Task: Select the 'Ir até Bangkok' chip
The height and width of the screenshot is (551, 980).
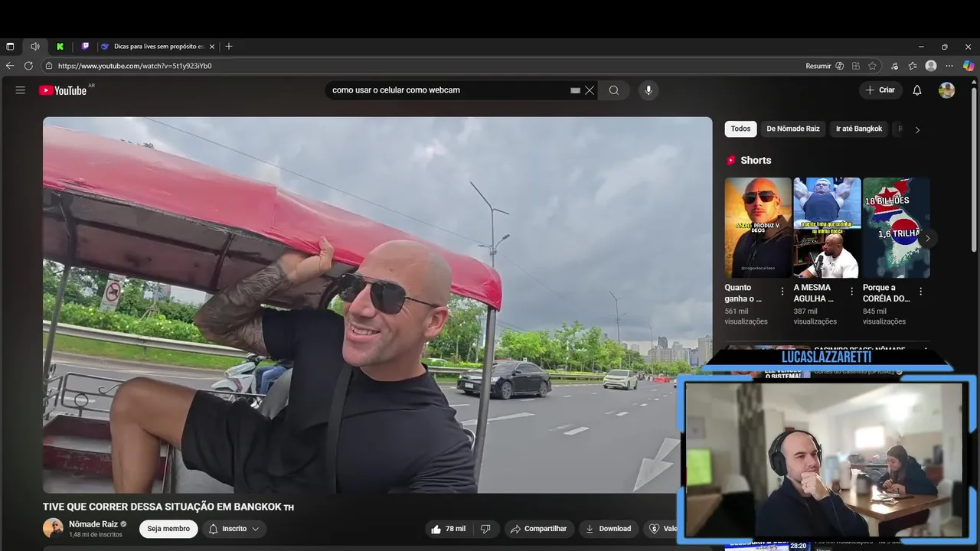Action: click(x=859, y=129)
